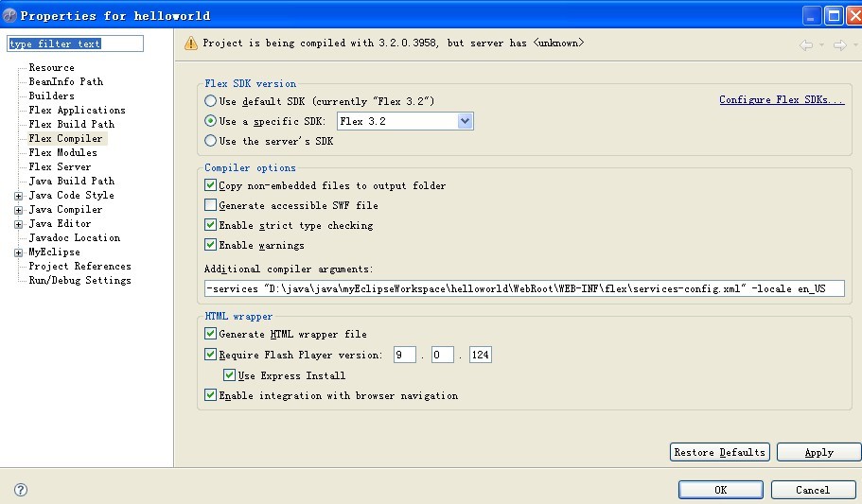Confirm with the OK button
Screen dimensions: 862x504
tap(721, 490)
